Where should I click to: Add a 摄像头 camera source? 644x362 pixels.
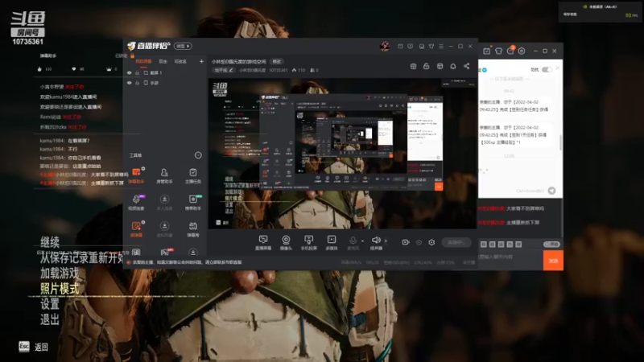coord(286,243)
